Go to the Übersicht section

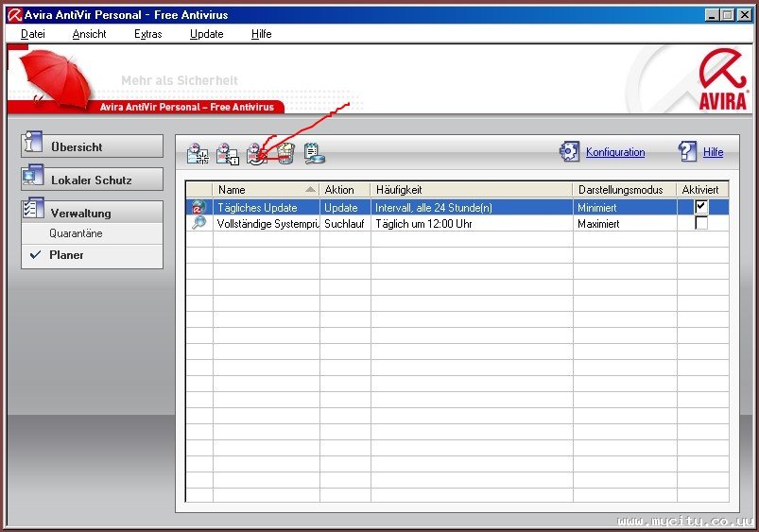click(x=92, y=146)
